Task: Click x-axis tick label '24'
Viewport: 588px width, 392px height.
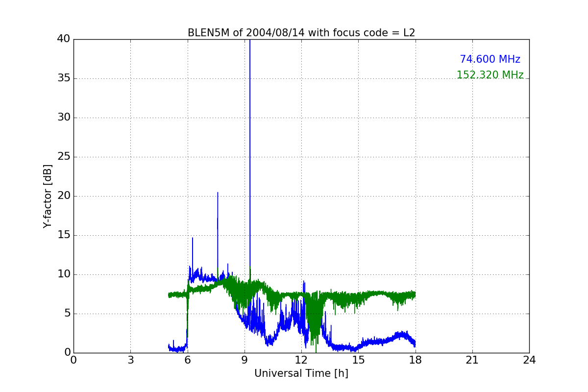Action: coord(529,360)
